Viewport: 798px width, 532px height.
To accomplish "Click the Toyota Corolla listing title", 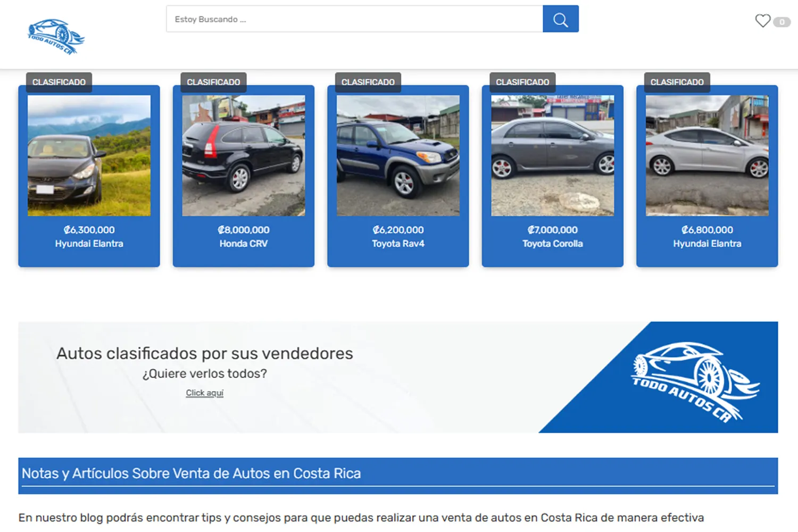I will click(553, 244).
